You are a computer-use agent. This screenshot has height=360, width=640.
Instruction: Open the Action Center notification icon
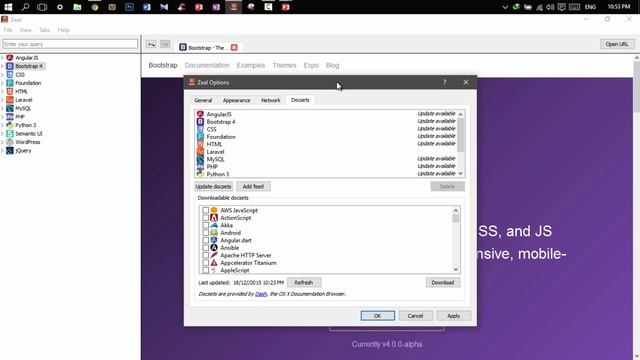click(562, 7)
